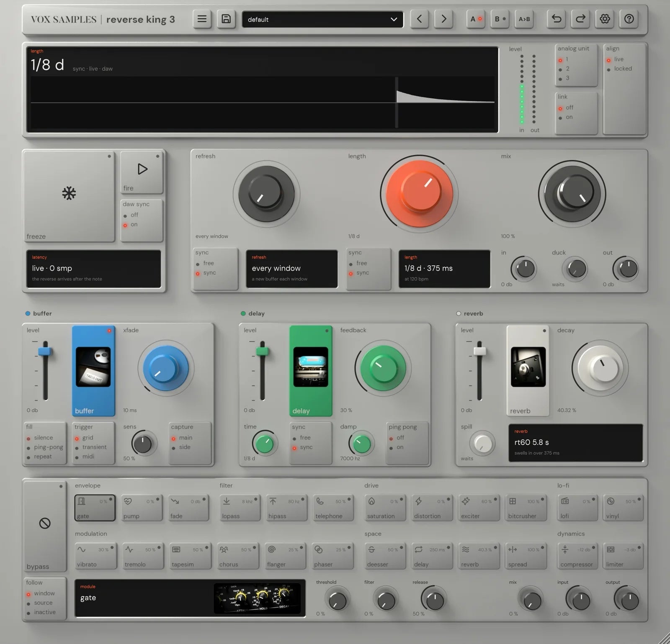Select the lofi module
Viewport: 670px width, 644px height.
point(577,508)
